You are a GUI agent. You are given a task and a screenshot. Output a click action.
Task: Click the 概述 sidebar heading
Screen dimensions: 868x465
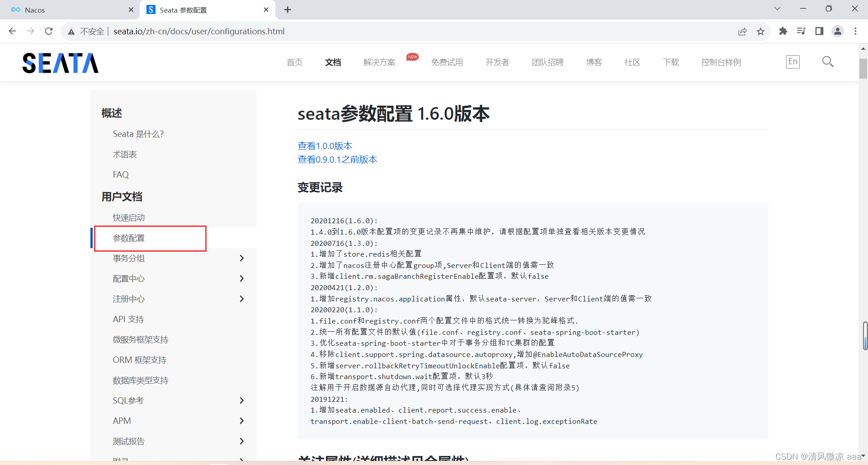point(112,113)
